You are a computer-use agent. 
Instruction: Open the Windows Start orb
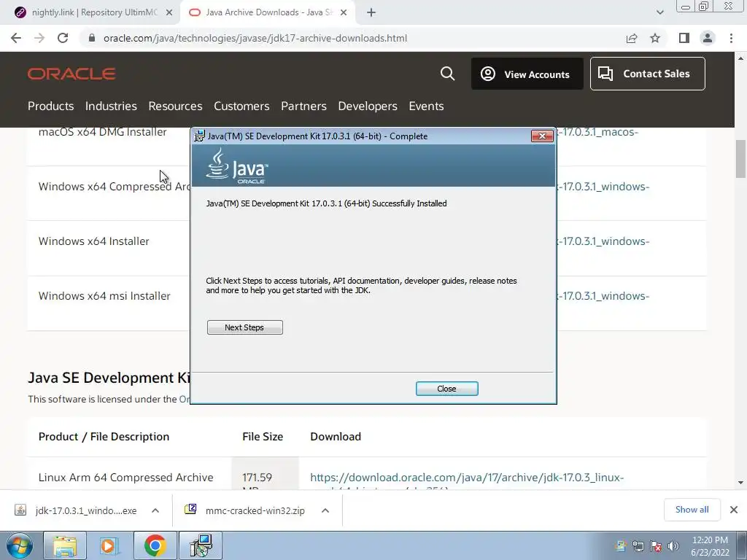coord(19,545)
